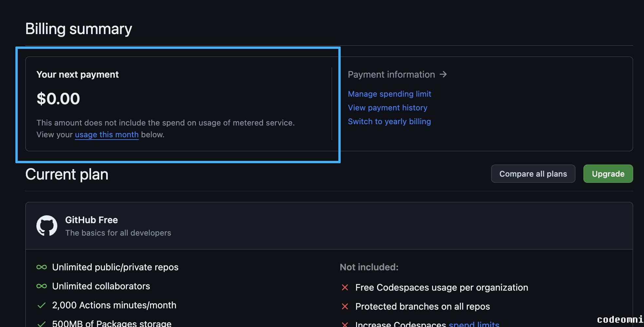Click the 'Your next payment' heading

click(78, 75)
